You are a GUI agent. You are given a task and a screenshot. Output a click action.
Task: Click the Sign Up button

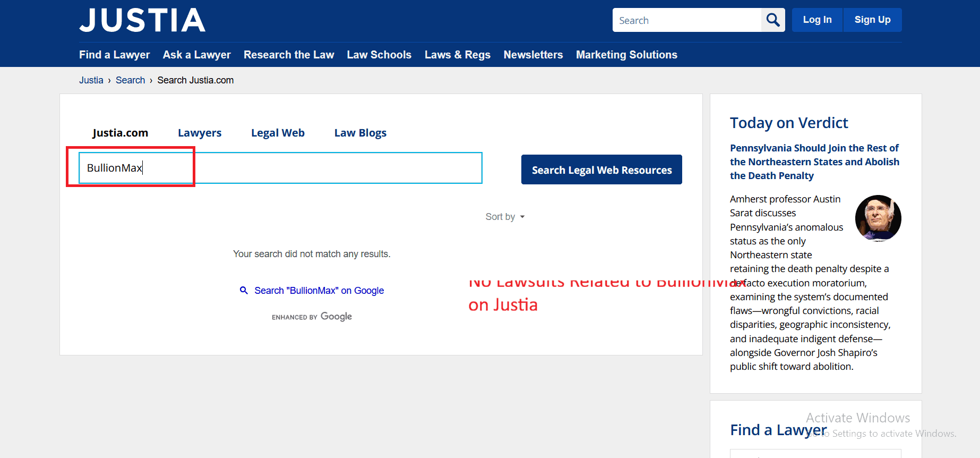pyautogui.click(x=872, y=20)
